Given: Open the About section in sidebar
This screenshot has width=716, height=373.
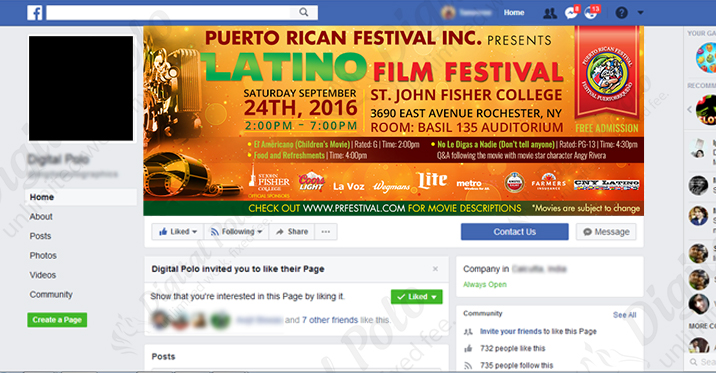Looking at the screenshot, I should coord(41,217).
